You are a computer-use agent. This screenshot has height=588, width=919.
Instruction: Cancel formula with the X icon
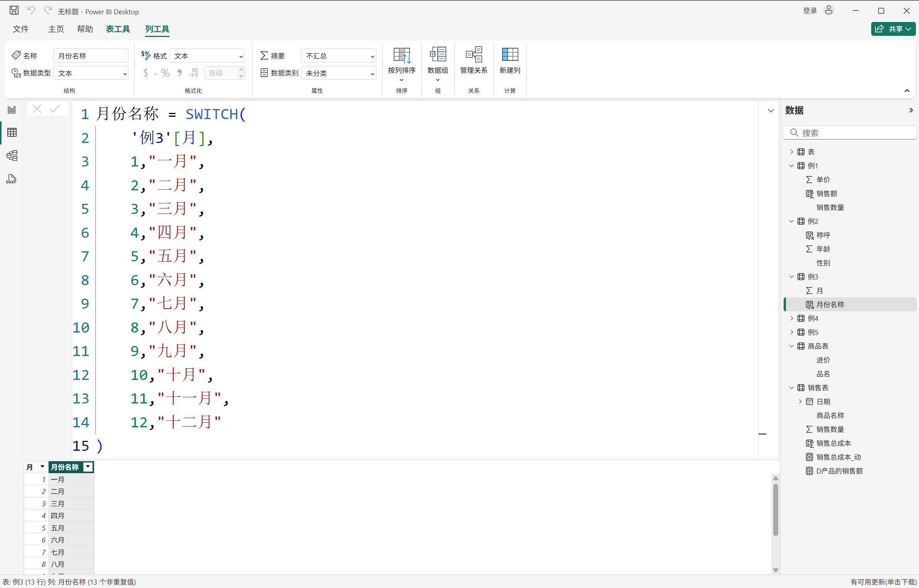[x=37, y=109]
